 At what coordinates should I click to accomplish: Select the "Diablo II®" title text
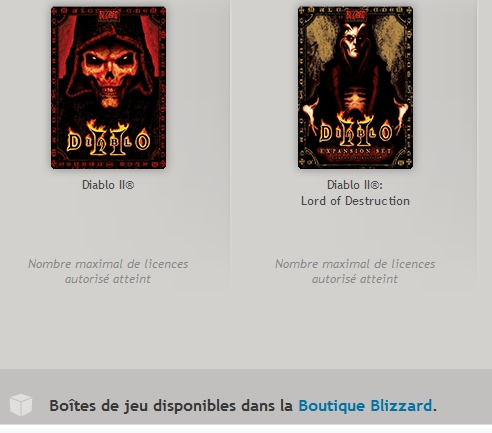(108, 185)
